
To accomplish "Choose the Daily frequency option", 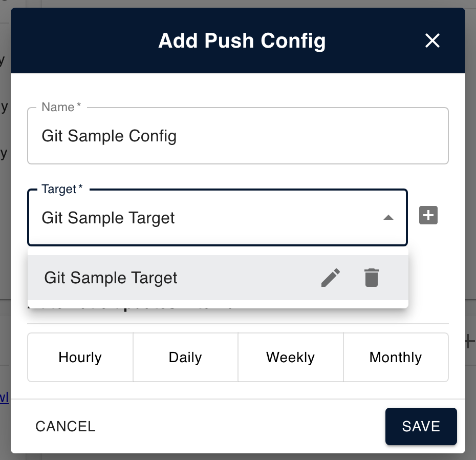I will pyautogui.click(x=185, y=358).
